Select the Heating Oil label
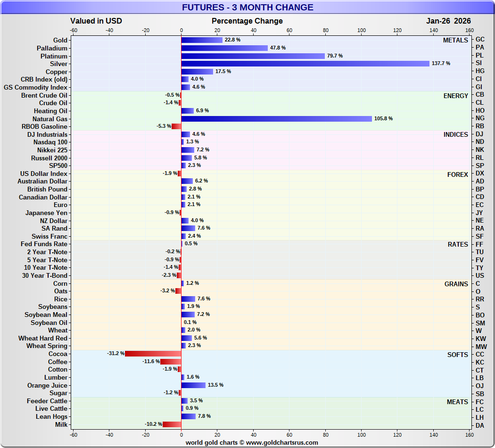 pyautogui.click(x=50, y=111)
